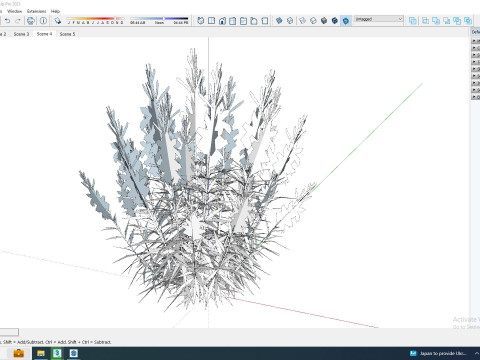Open File Explorer from taskbar
The image size is (480, 360).
(x=41, y=353)
